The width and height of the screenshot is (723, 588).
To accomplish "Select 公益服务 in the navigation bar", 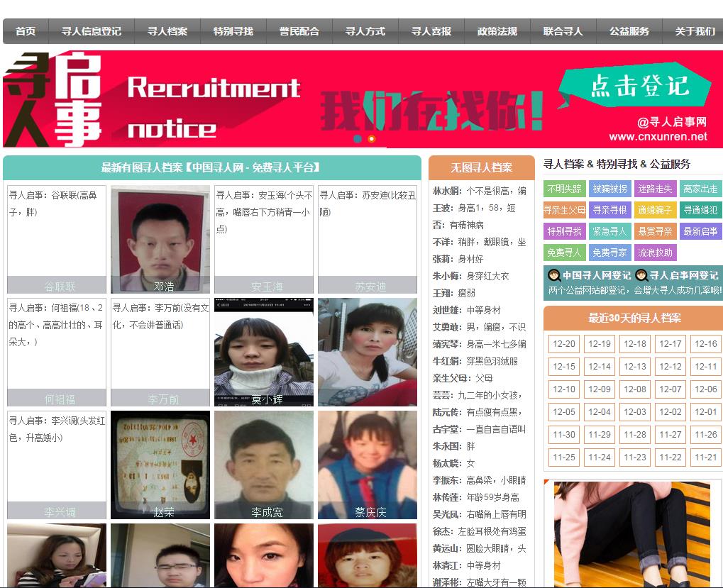I will pyautogui.click(x=629, y=31).
